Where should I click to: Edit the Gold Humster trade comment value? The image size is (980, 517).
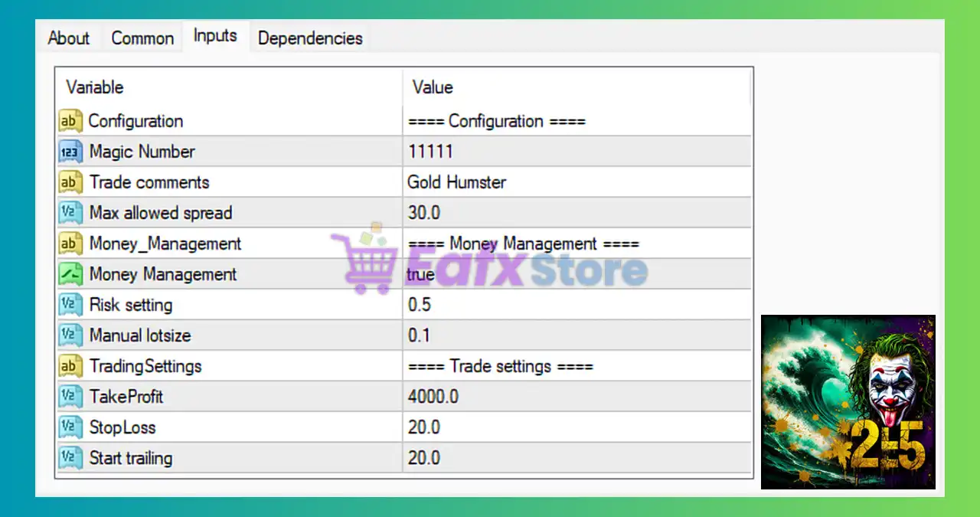click(x=456, y=182)
